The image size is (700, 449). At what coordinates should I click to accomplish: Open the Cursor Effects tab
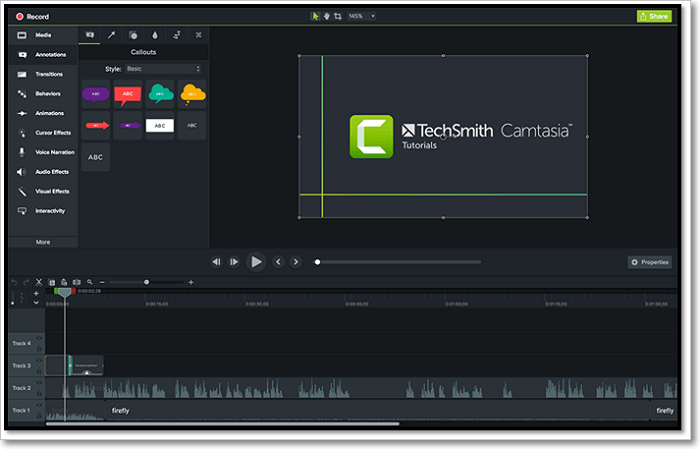pos(43,133)
